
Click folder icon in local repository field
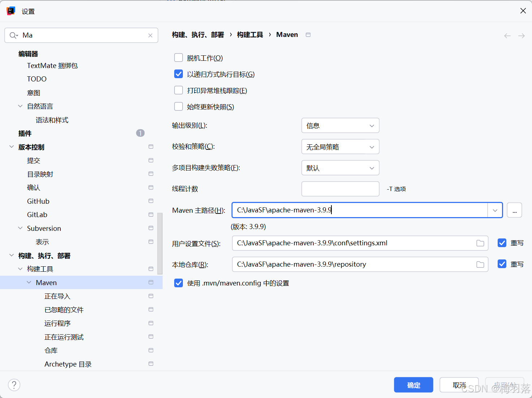pos(480,264)
